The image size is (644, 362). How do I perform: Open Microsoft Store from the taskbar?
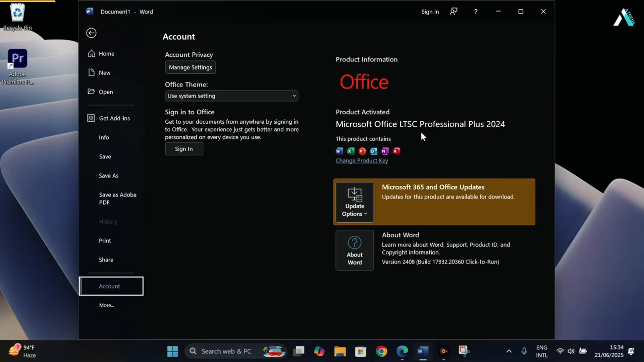pyautogui.click(x=361, y=351)
